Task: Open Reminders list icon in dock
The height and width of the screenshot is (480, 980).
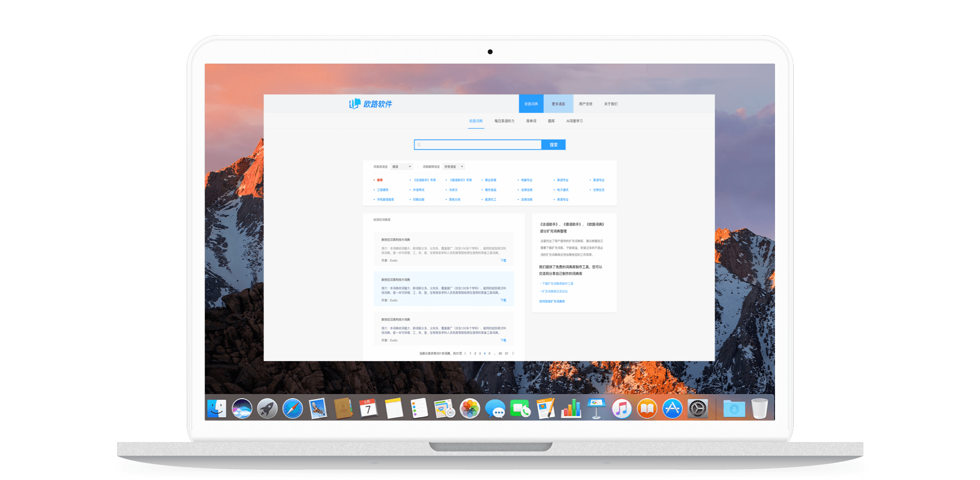Action: click(x=419, y=408)
